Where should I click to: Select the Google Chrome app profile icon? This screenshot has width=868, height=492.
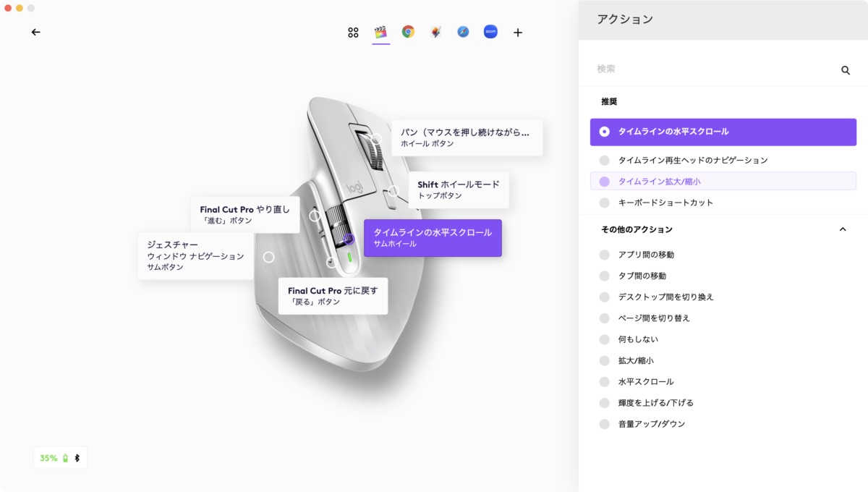(x=408, y=32)
